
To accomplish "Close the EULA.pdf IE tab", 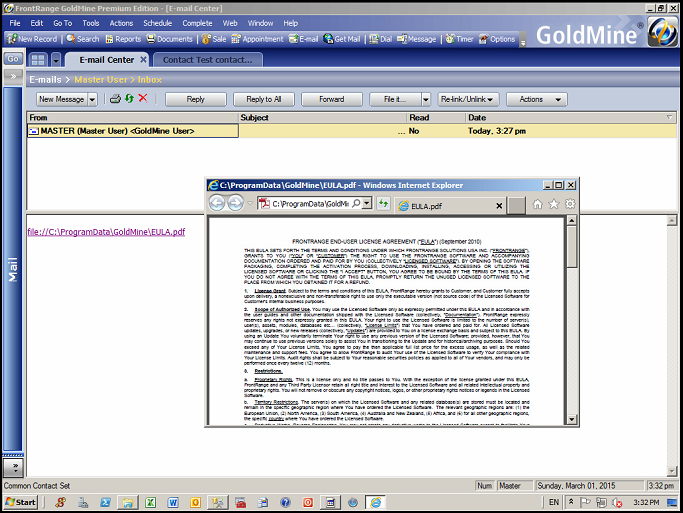I will 499,206.
